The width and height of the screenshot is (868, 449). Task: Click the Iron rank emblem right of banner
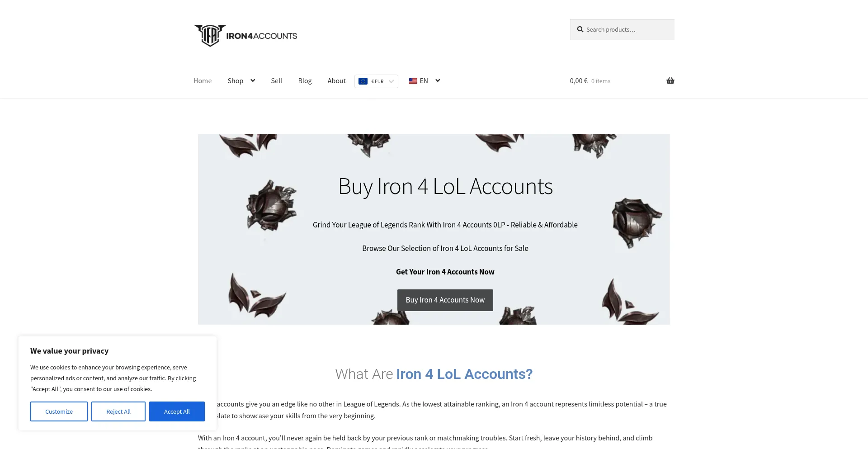636,222
